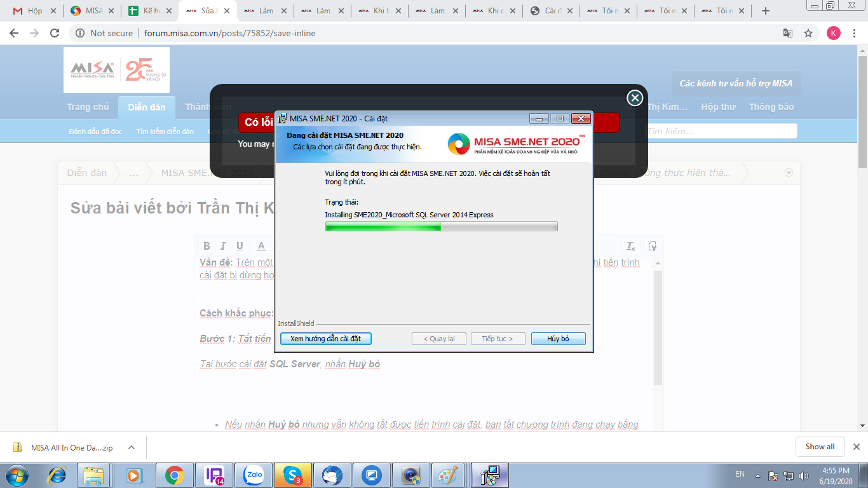Click the installer setup icon in taskbar
Viewport: 868px width, 488px height.
coord(491,475)
